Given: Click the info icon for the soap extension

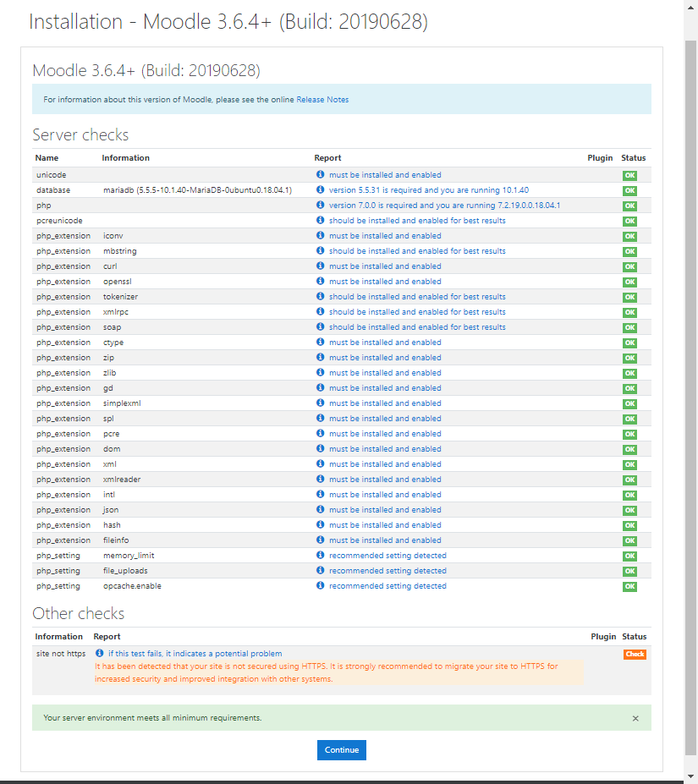Looking at the screenshot, I should tap(320, 326).
